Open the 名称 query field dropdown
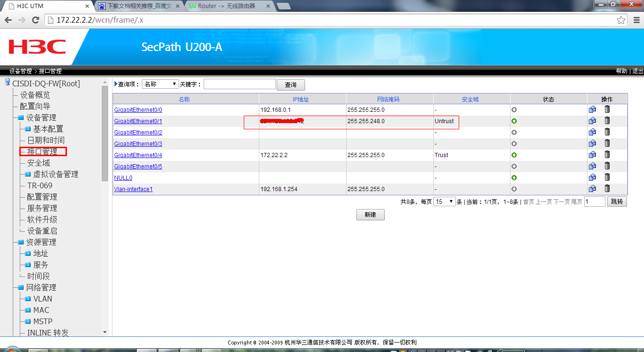 [x=160, y=84]
